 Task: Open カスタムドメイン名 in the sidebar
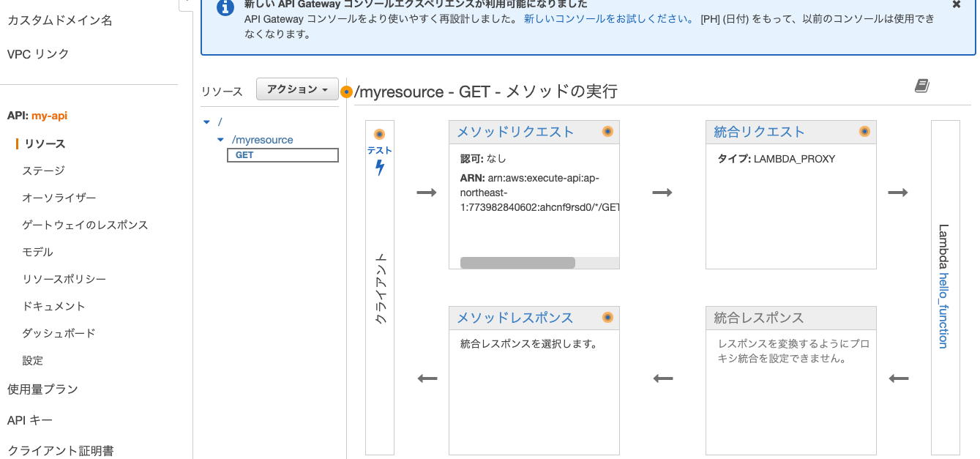click(x=60, y=20)
